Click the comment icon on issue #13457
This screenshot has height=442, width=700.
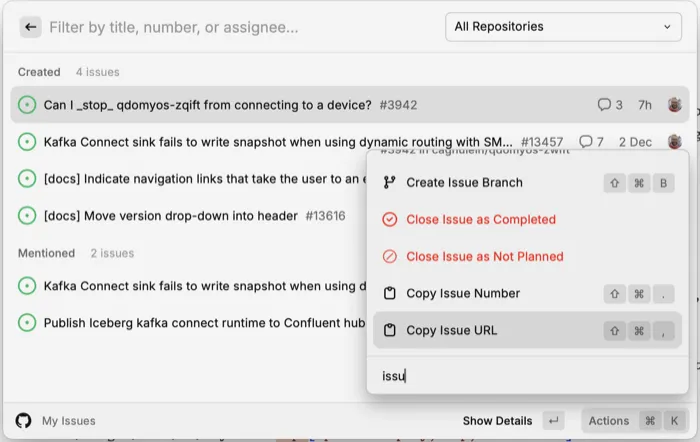coord(586,142)
